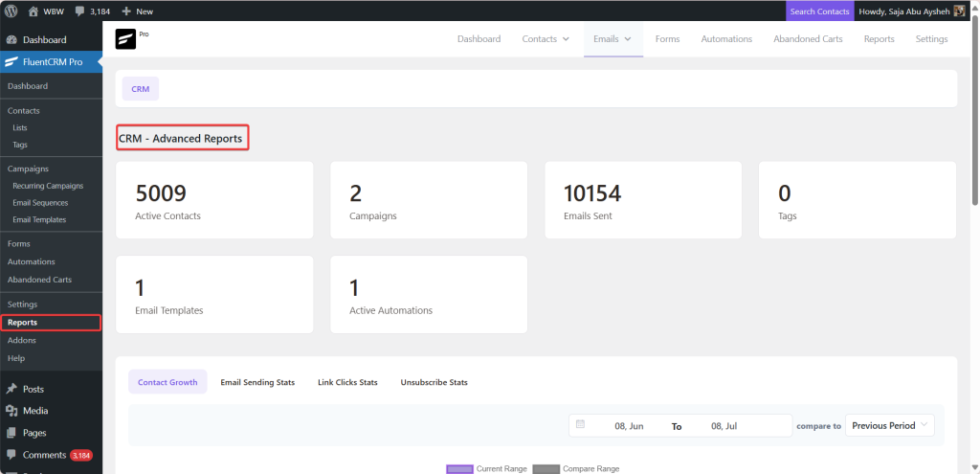980x474 pixels.
Task: Expand Contacts dropdown in top navigation
Action: coord(546,38)
